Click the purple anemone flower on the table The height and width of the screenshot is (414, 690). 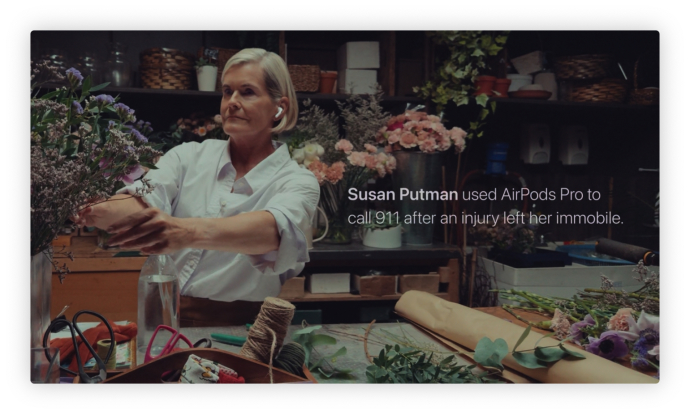click(x=608, y=345)
